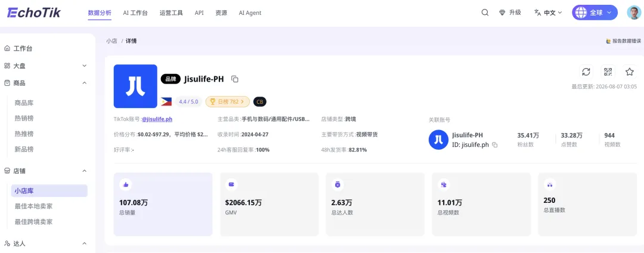Click the 达人 person icon in sidebar
644x253 pixels.
tap(7, 243)
